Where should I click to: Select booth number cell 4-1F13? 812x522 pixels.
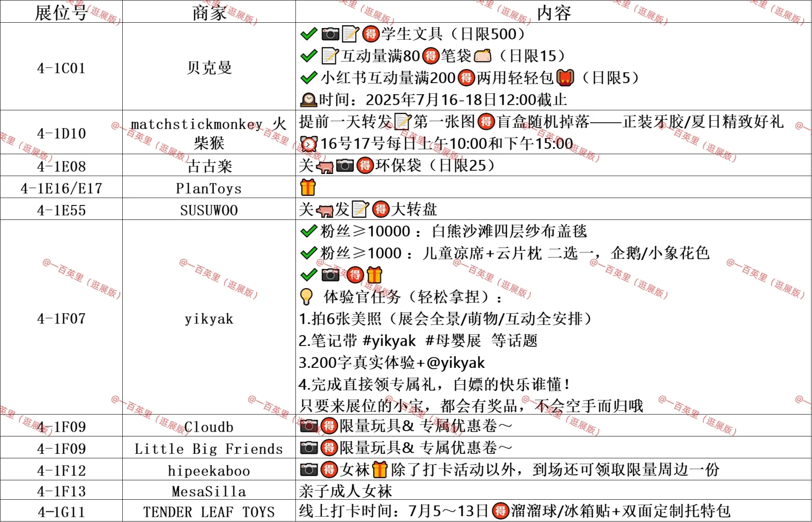[x=61, y=490]
